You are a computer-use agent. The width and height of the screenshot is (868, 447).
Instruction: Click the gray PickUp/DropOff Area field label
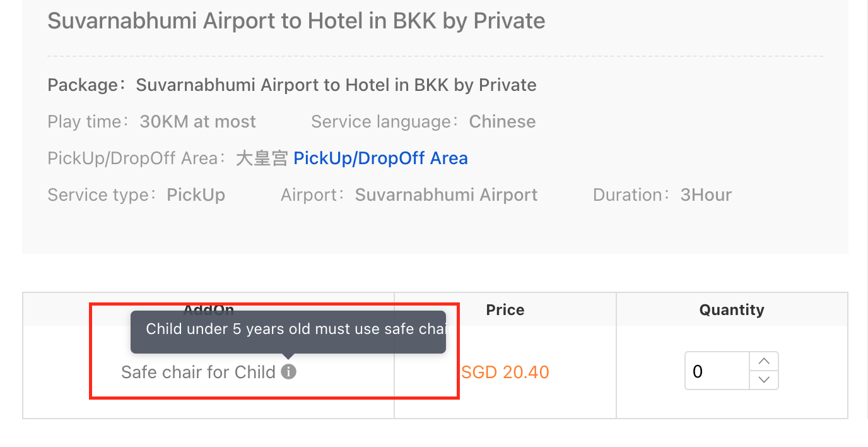(x=132, y=158)
